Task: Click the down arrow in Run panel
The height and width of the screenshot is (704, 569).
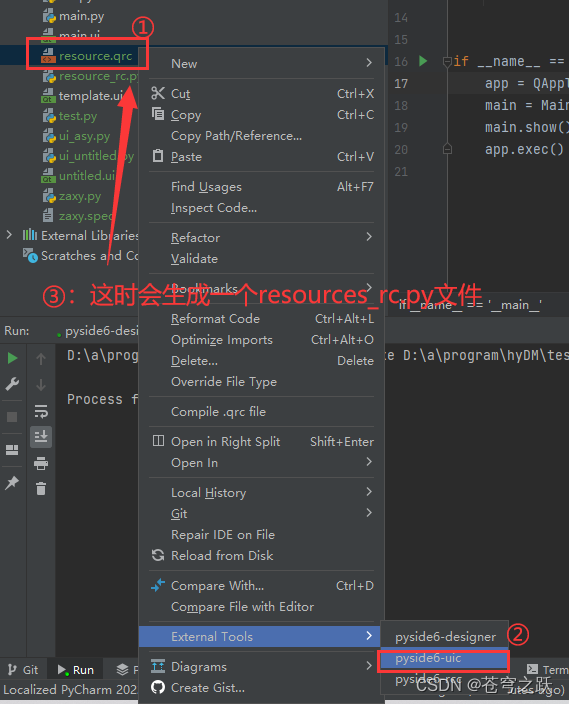Action: (x=41, y=385)
